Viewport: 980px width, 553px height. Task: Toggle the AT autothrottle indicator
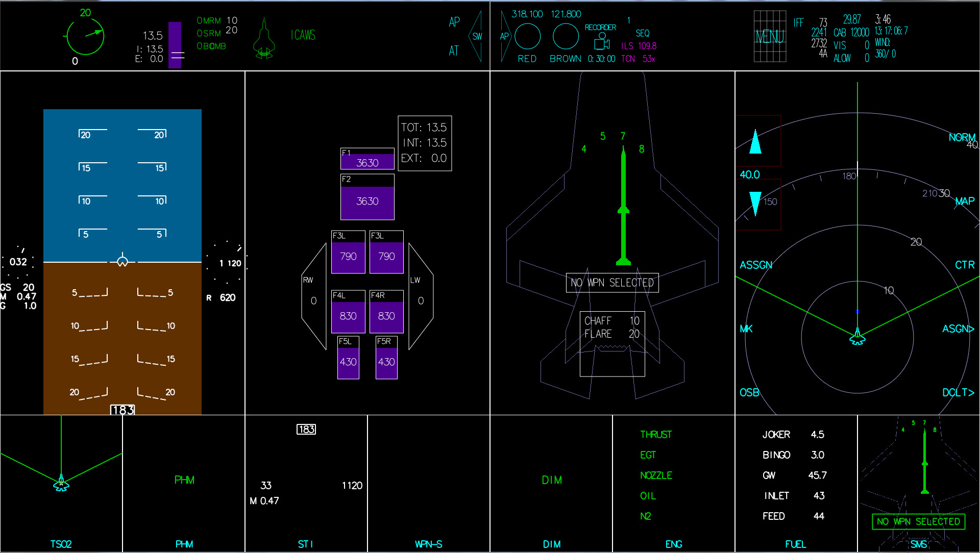(454, 51)
